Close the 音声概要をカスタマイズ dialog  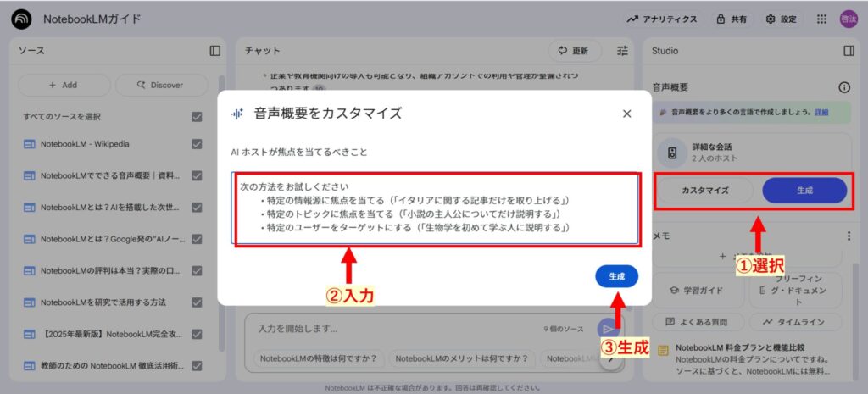pyautogui.click(x=626, y=114)
